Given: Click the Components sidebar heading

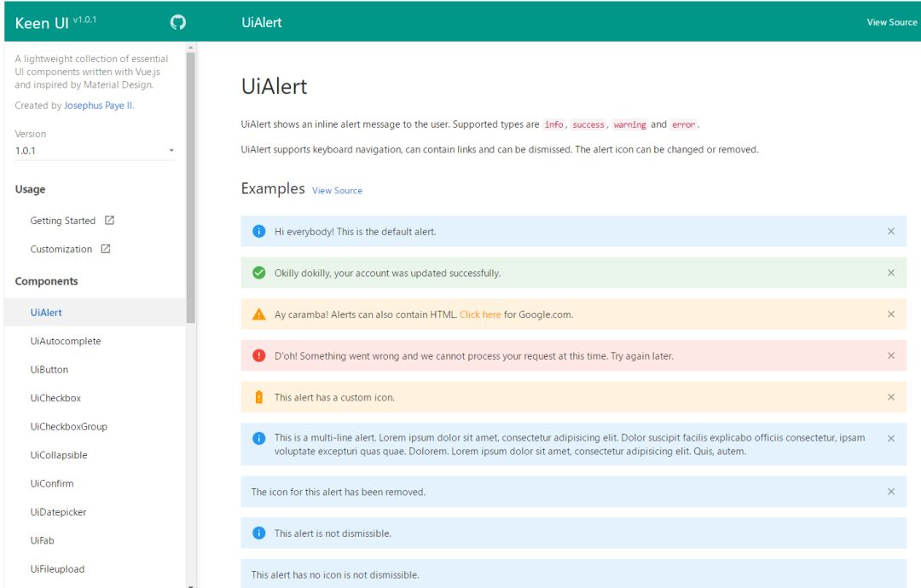Looking at the screenshot, I should pos(46,281).
